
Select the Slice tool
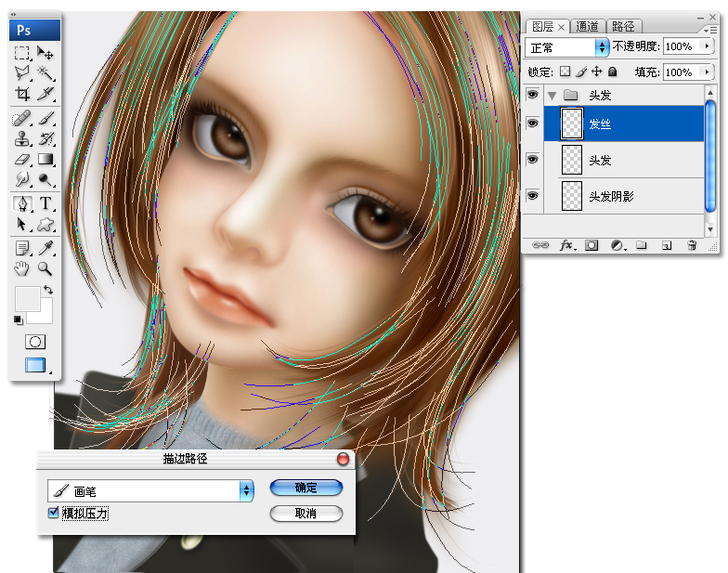tap(45, 93)
